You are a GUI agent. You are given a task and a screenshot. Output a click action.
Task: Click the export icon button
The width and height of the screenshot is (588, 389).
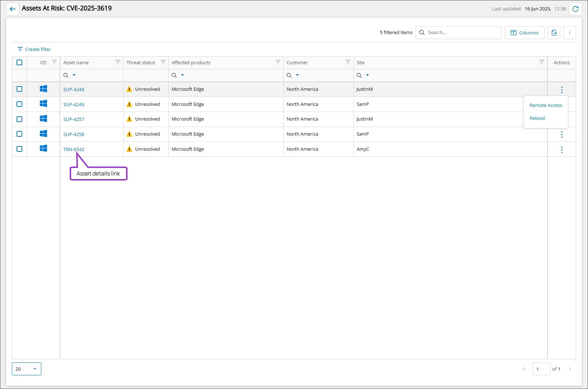[554, 33]
